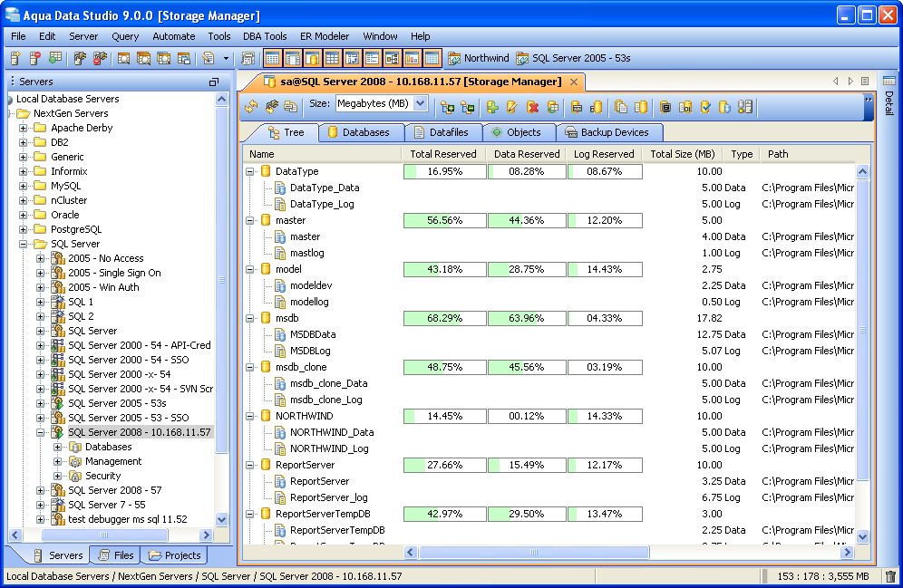
Task: Collapse the msdb_clone database node
Action: pyautogui.click(x=250, y=367)
